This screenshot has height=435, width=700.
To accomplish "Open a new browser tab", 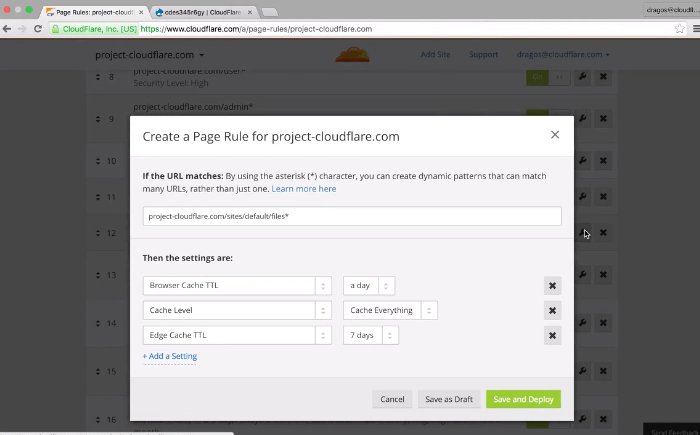I will (x=269, y=12).
